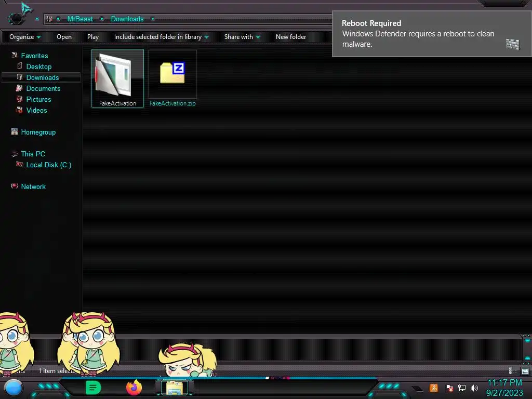Click the Local Disk (C:) drive icon
Image resolution: width=532 pixels, height=399 pixels.
point(20,164)
